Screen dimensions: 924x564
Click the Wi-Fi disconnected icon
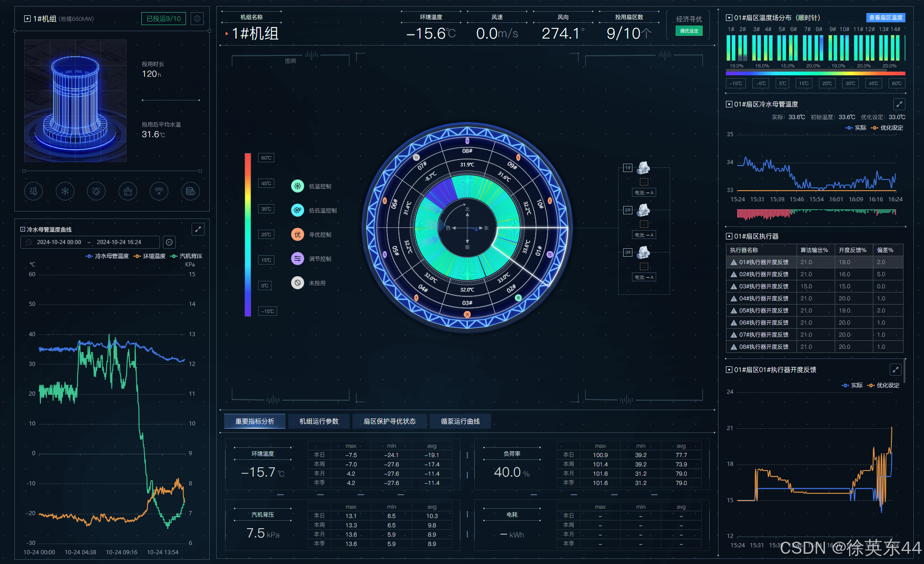pos(159,191)
